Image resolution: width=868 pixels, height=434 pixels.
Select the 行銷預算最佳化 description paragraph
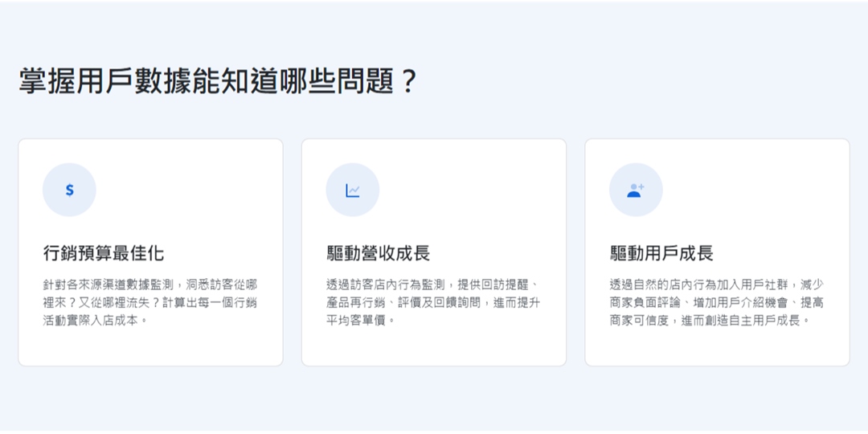(x=150, y=302)
